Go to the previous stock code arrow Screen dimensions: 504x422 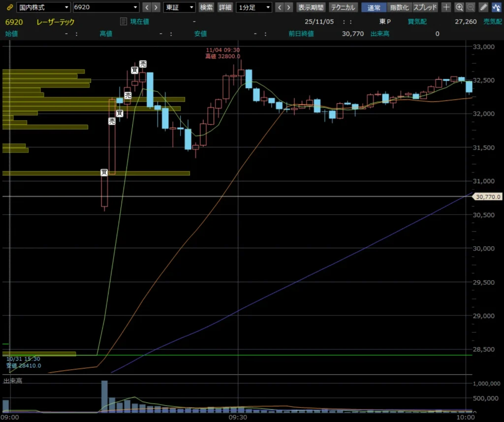tap(147, 7)
